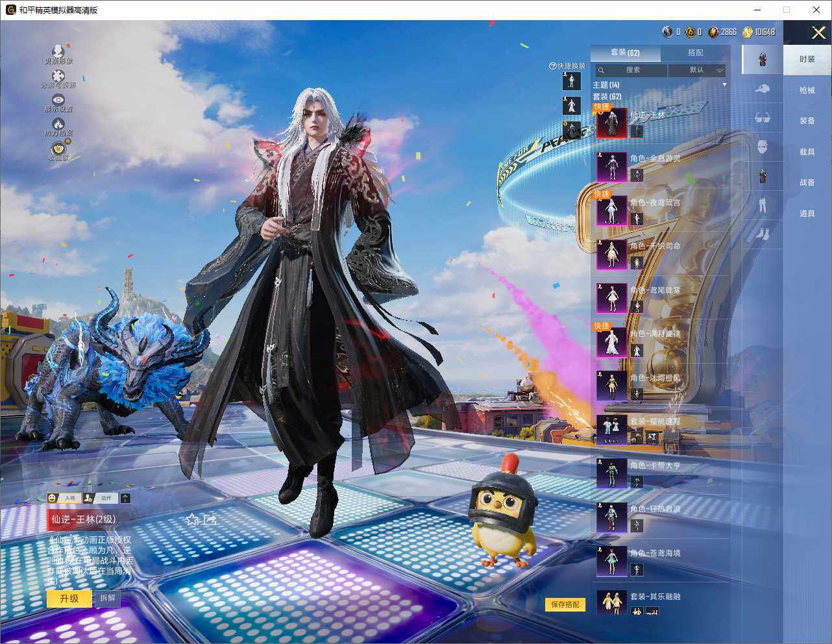Favorite the outfit with the star icon
The height and width of the screenshot is (644, 832).
click(192, 519)
